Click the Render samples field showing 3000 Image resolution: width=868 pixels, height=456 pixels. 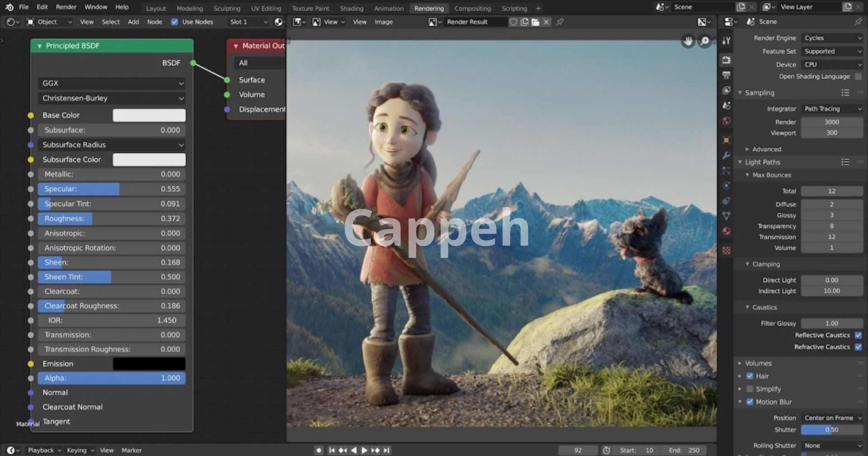[x=831, y=122]
